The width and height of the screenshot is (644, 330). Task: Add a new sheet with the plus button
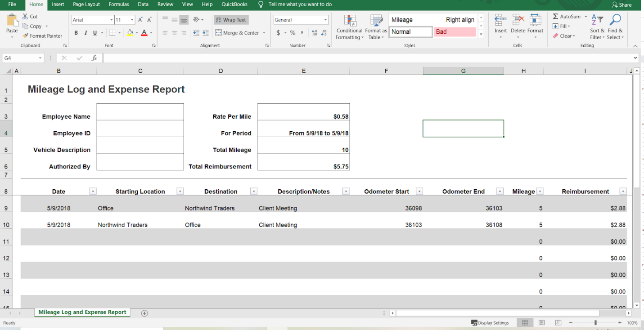tap(144, 313)
